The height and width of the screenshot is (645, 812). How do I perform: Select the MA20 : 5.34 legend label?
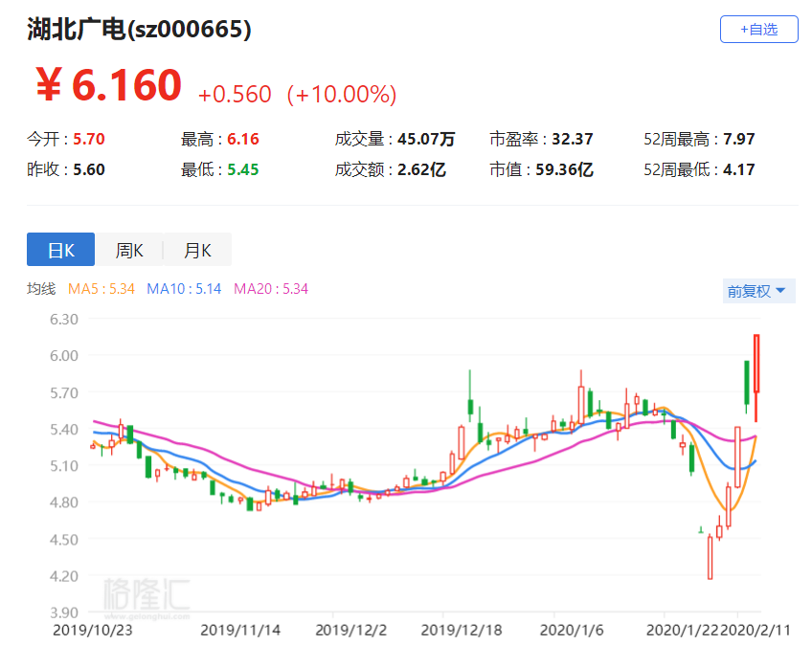tap(271, 288)
